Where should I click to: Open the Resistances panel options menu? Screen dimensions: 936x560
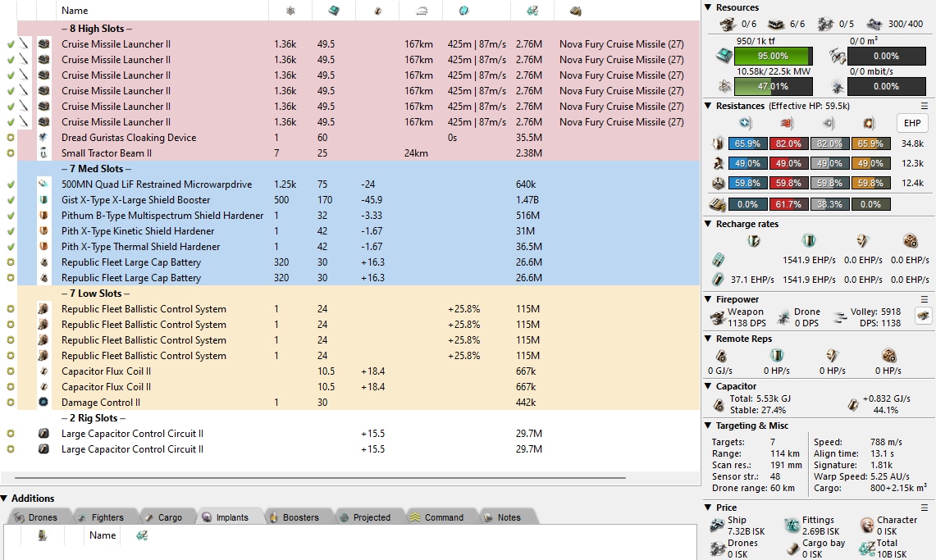click(x=925, y=106)
